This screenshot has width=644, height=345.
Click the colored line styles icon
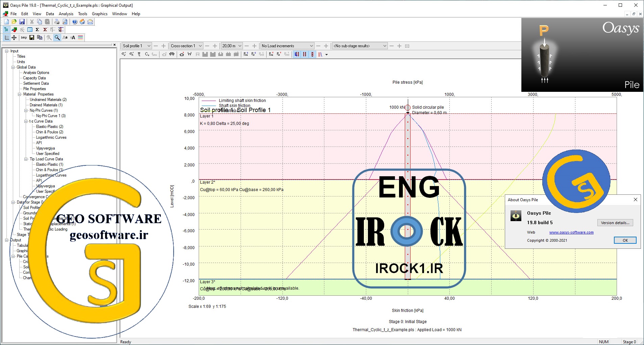tap(80, 37)
